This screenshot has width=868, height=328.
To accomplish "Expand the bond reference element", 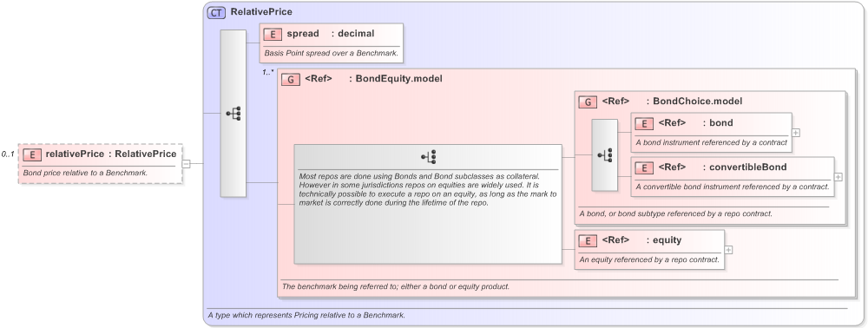I will click(795, 133).
